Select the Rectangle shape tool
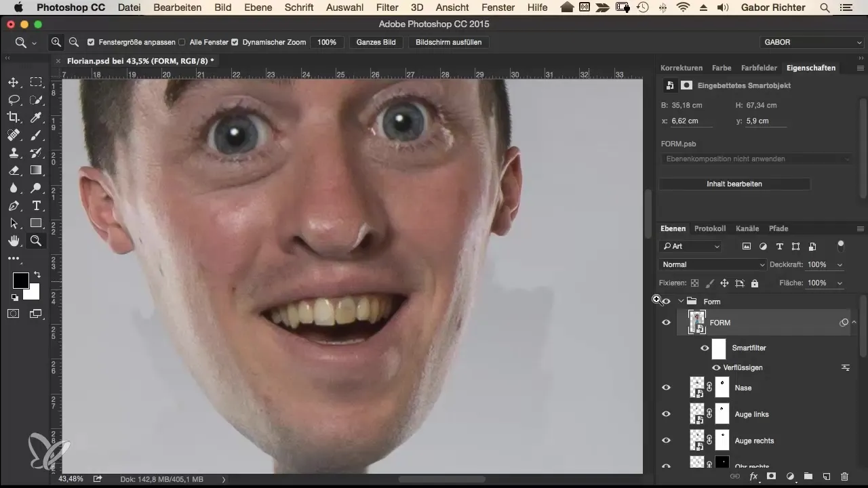 pyautogui.click(x=36, y=223)
